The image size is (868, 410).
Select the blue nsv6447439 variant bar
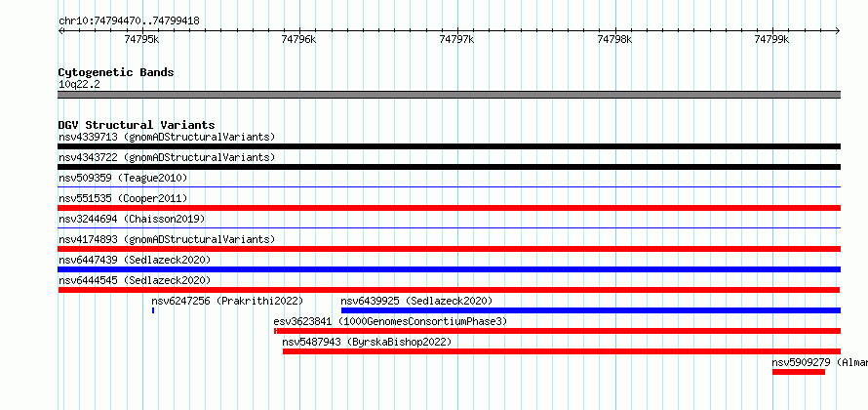pyautogui.click(x=449, y=269)
